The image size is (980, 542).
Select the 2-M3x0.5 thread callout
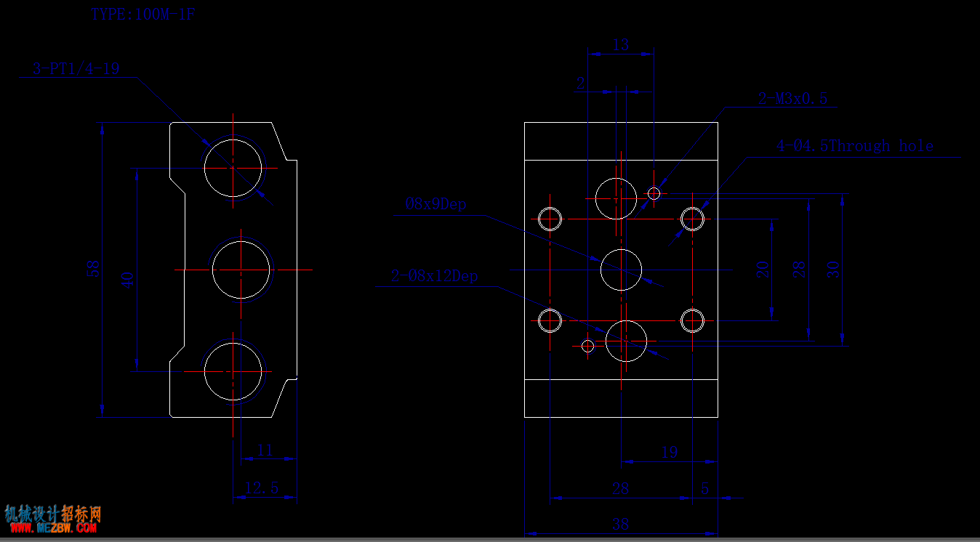coord(793,99)
